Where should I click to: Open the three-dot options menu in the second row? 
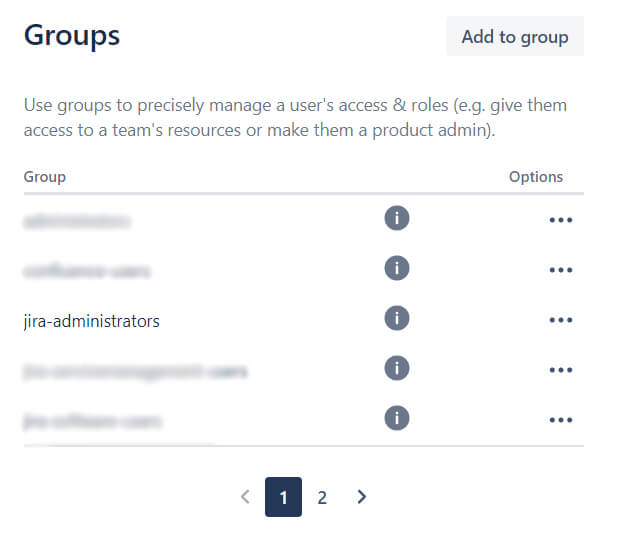point(561,270)
